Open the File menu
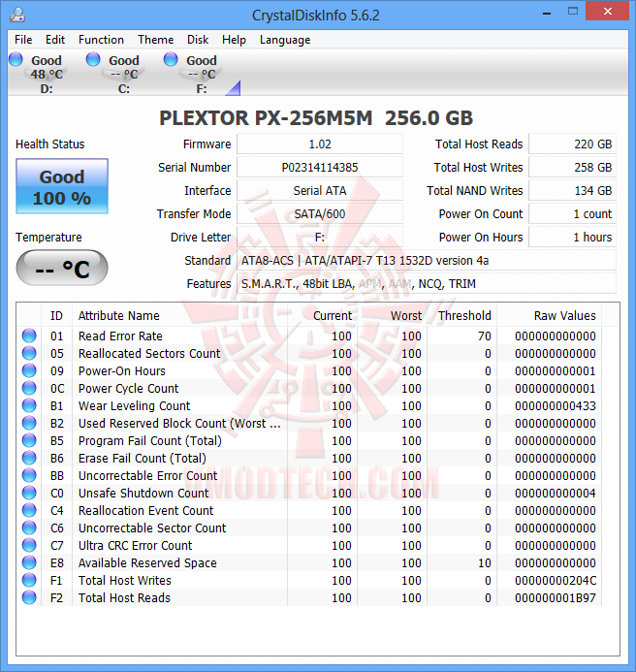 [23, 40]
